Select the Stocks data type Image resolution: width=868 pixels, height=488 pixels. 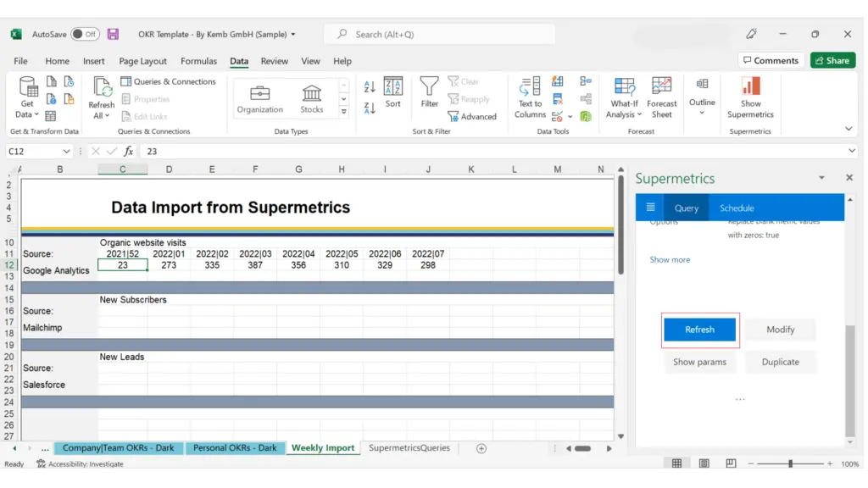(x=312, y=99)
